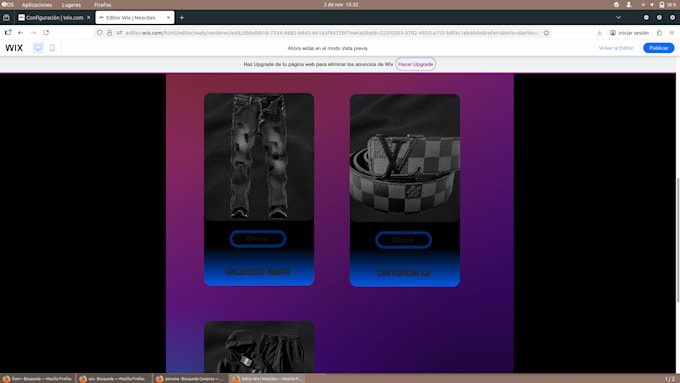Open the Lugares menu
Screen dimensions: 680x383
tap(71, 5)
